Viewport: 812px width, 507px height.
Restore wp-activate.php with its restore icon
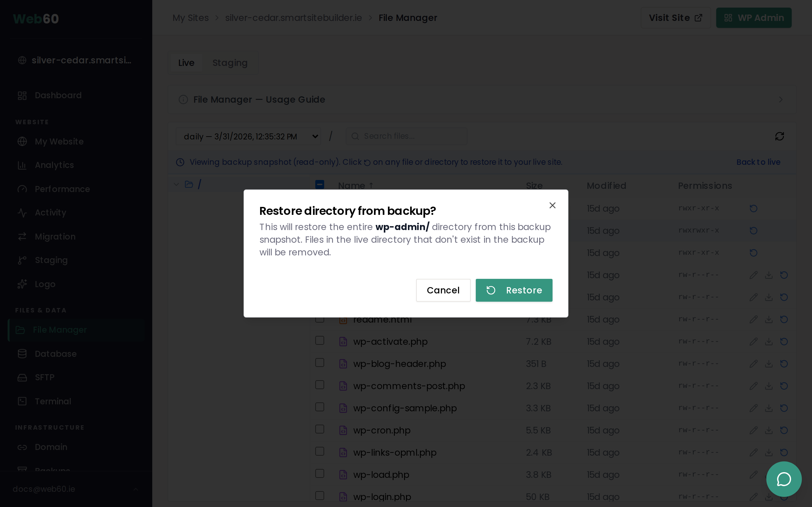[785, 341]
